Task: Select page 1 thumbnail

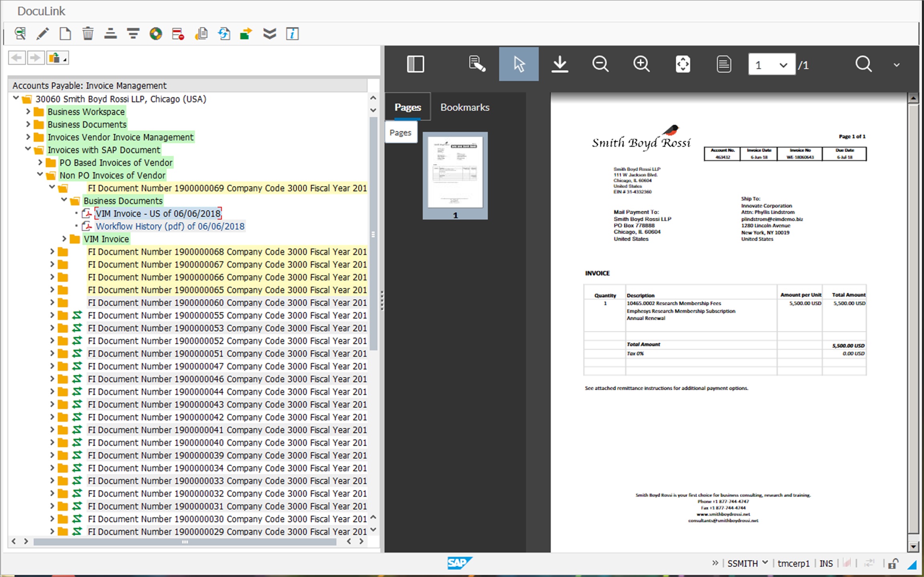Action: 455,175
